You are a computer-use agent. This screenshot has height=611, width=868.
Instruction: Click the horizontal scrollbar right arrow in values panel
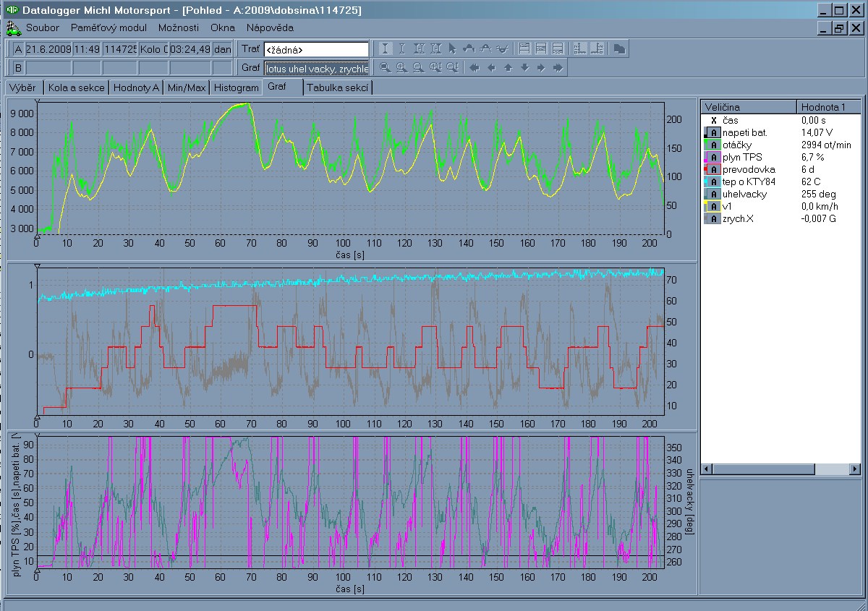855,469
